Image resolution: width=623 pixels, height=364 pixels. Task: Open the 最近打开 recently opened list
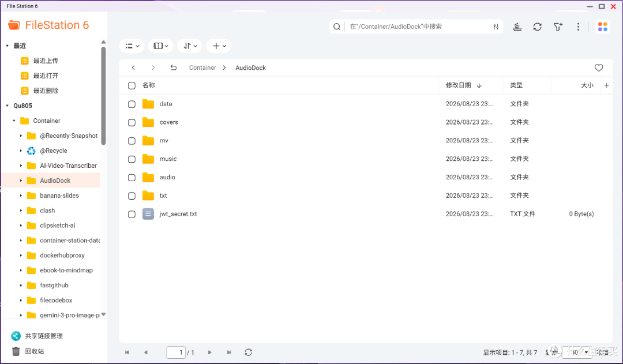pos(46,76)
